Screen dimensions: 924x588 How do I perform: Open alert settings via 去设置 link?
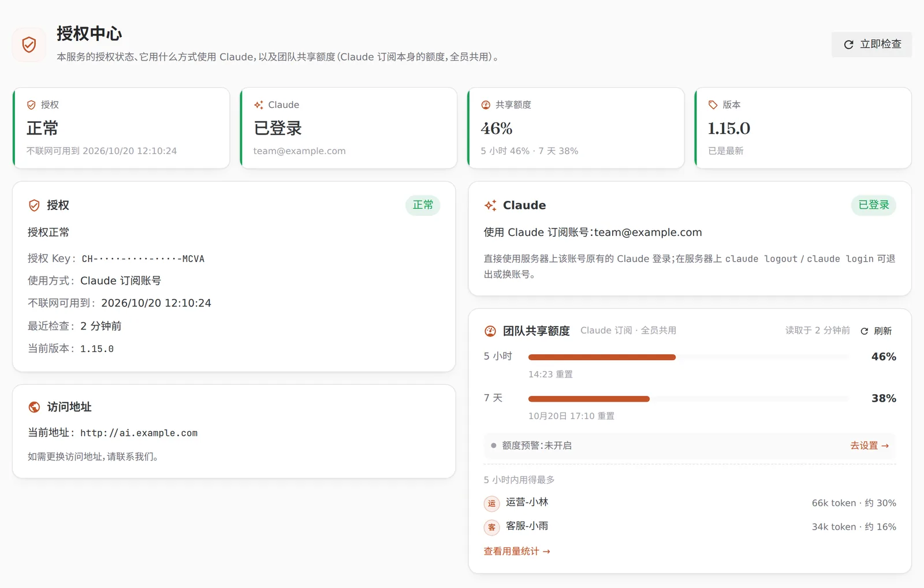point(869,445)
